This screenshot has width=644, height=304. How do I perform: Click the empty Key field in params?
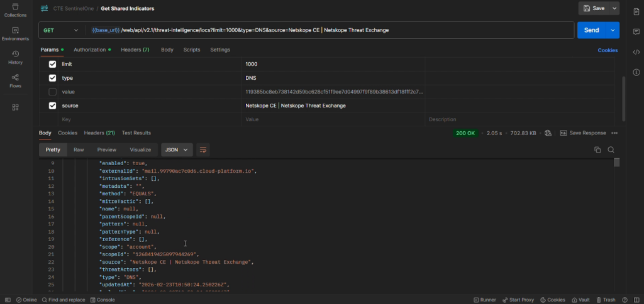coord(150,119)
